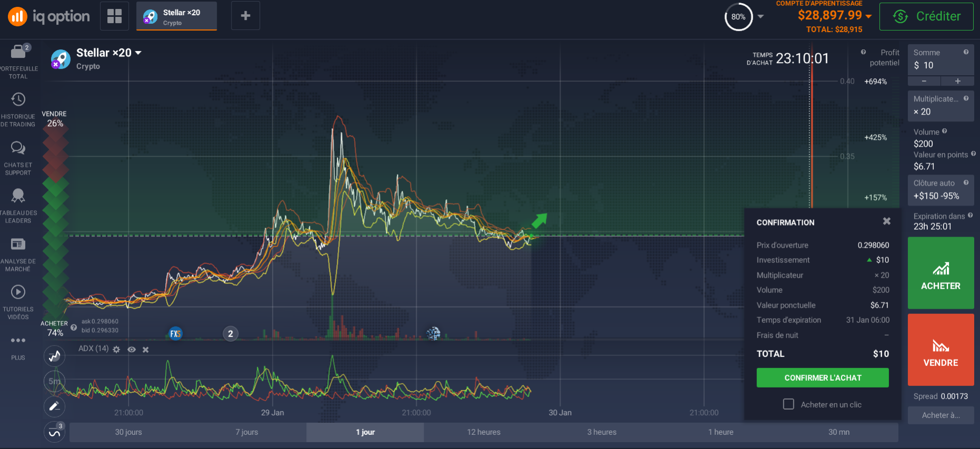The width and height of the screenshot is (980, 449).
Task: Open the Acheter à... pending order option
Action: click(941, 415)
